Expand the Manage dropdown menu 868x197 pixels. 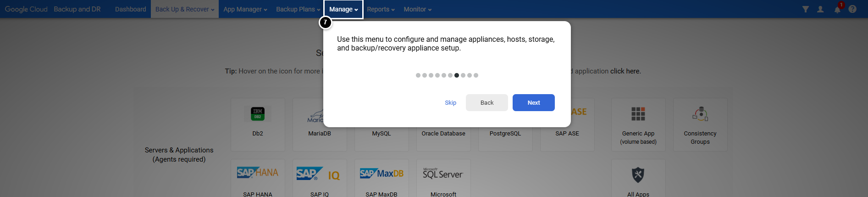343,9
